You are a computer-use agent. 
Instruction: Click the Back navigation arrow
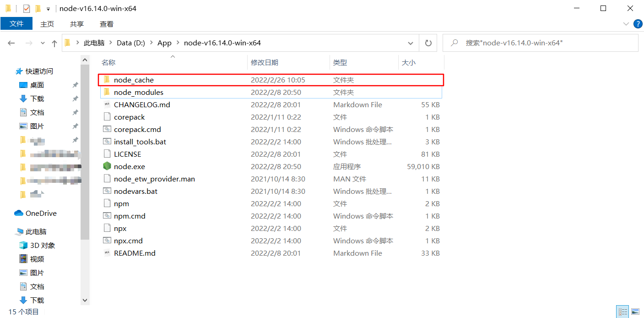pyautogui.click(x=11, y=43)
